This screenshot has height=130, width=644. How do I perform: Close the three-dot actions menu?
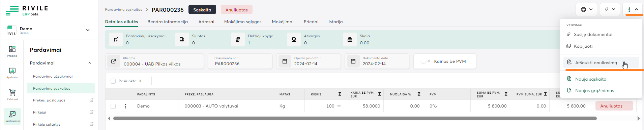(633, 9)
